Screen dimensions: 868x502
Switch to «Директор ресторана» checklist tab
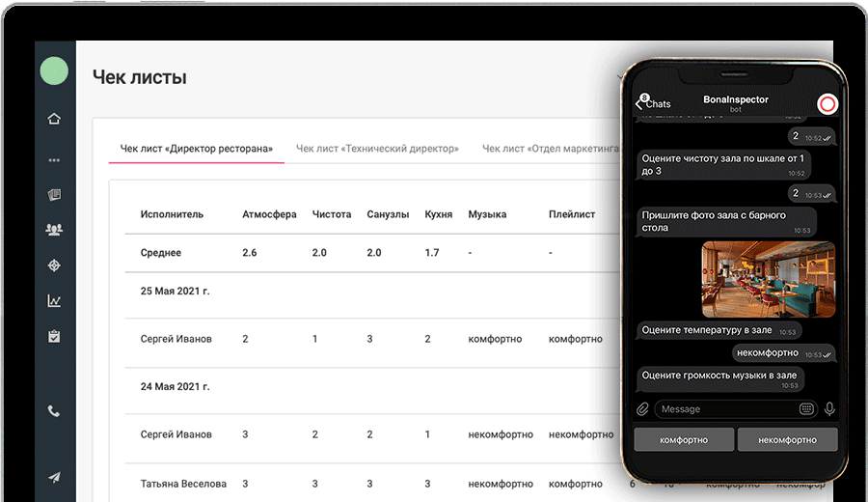pyautogui.click(x=196, y=149)
